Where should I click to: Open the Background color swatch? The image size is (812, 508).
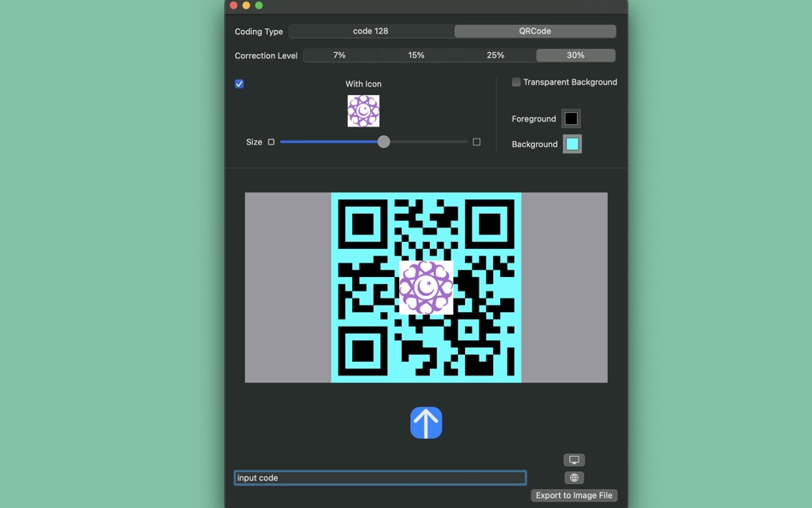(572, 145)
